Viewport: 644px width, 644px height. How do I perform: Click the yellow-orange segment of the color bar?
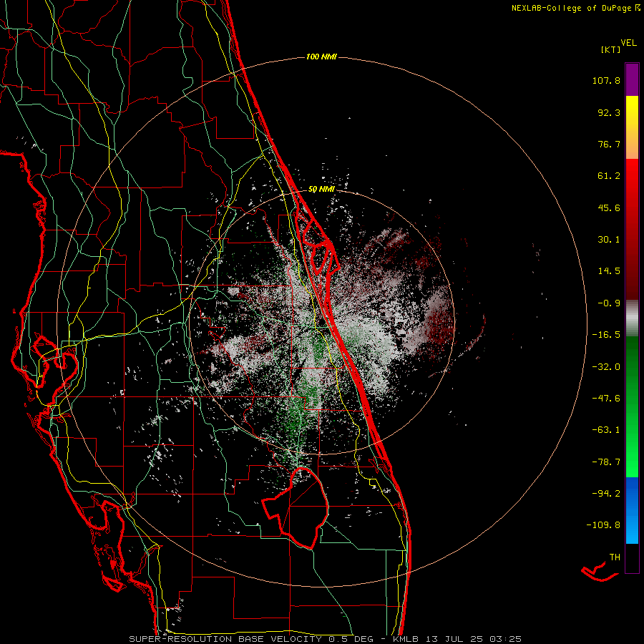[632, 127]
